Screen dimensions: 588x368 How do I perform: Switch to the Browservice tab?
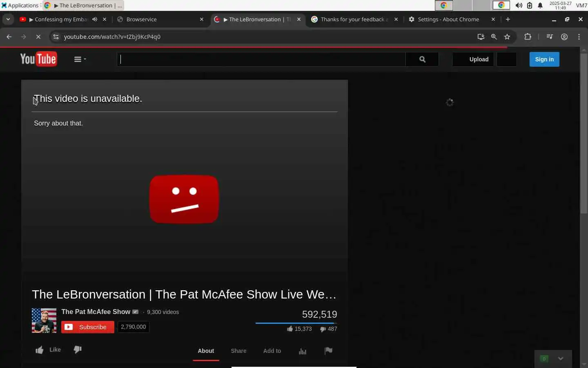coord(141,19)
